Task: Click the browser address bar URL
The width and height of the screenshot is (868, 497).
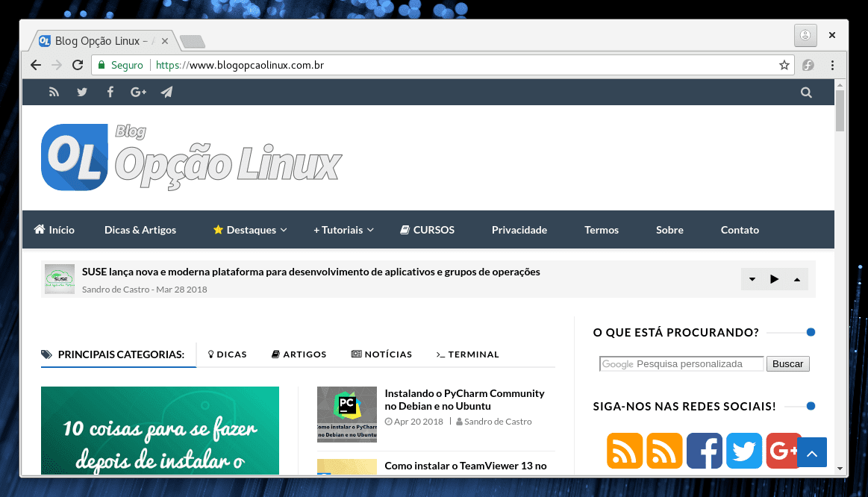Action: click(x=240, y=65)
